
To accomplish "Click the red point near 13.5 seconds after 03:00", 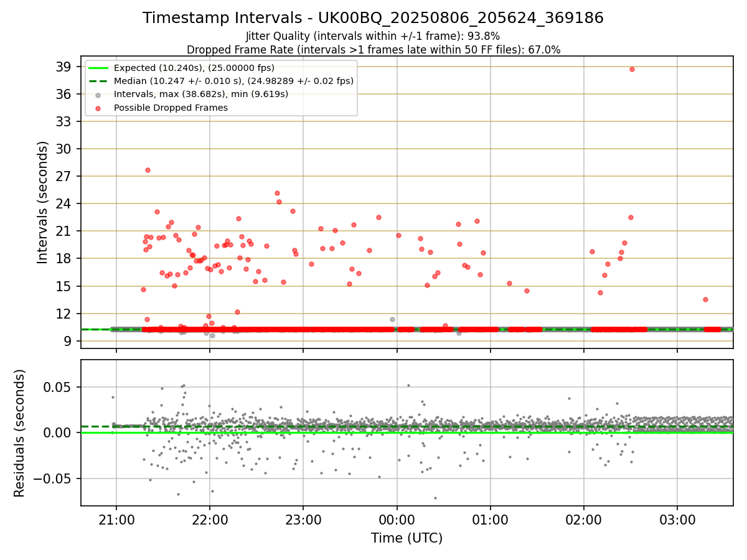I will tap(705, 299).
